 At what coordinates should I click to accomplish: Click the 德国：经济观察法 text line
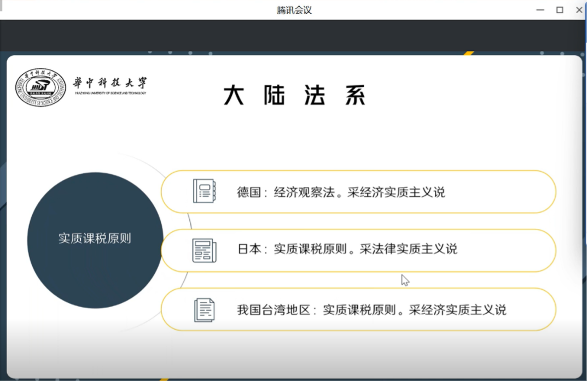pos(340,192)
